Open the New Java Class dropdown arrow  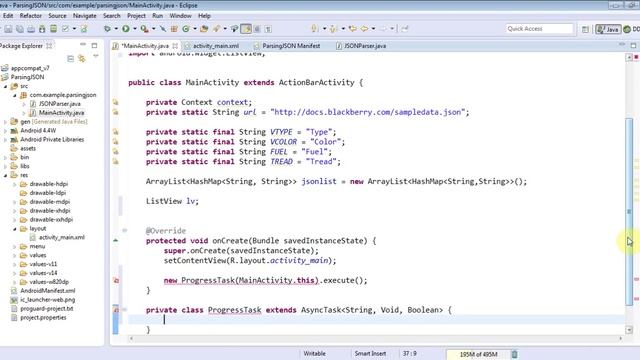point(195,29)
